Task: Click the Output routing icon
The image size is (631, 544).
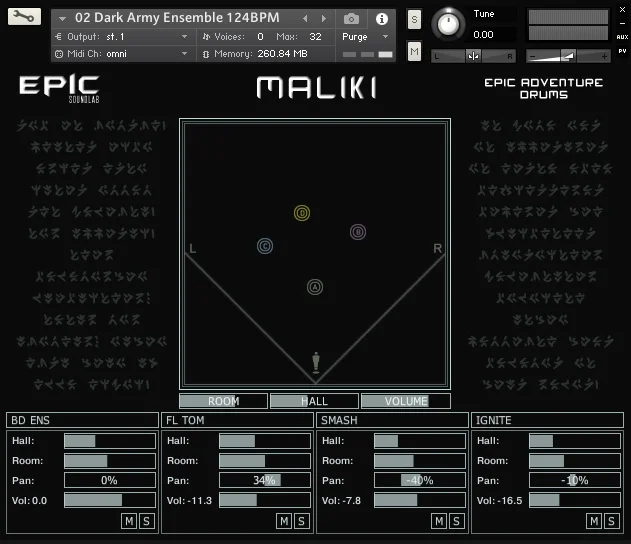Action: coord(58,37)
